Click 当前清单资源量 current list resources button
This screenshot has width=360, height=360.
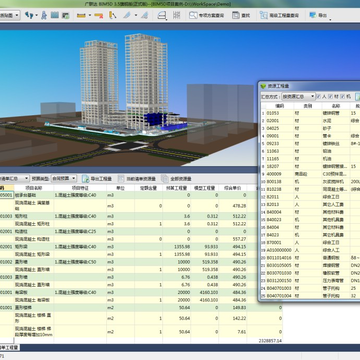pyautogui.click(x=136, y=179)
